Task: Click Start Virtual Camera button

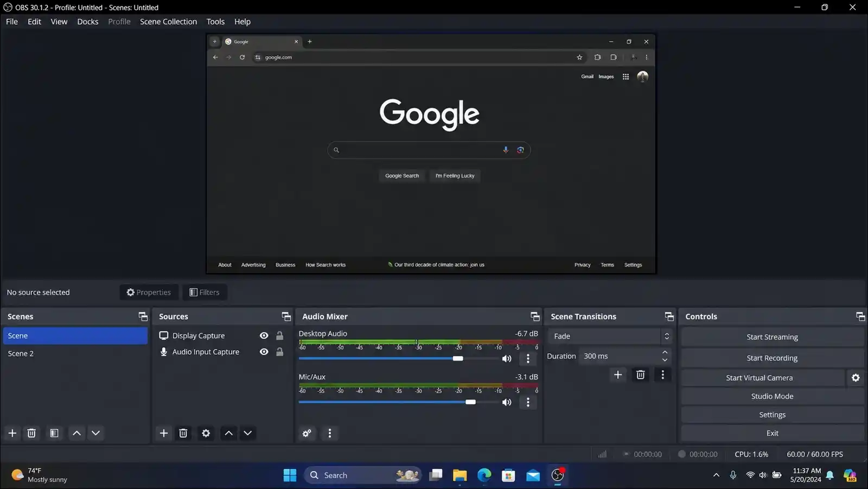Action: click(x=763, y=378)
